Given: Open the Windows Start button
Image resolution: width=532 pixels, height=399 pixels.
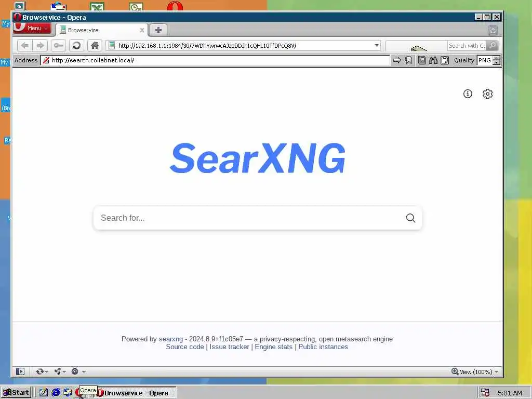Looking at the screenshot, I should pos(16,393).
